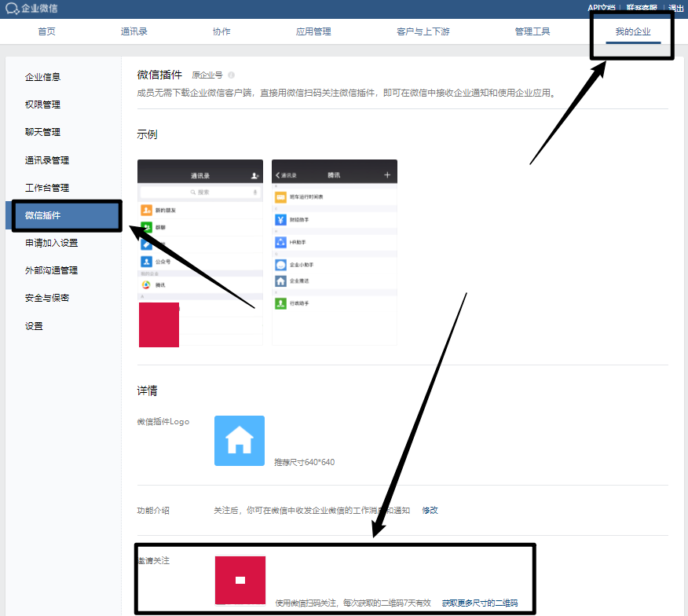This screenshot has width=688, height=616.
Task: Select 微信插件 in the sidebar
Action: click(64, 215)
